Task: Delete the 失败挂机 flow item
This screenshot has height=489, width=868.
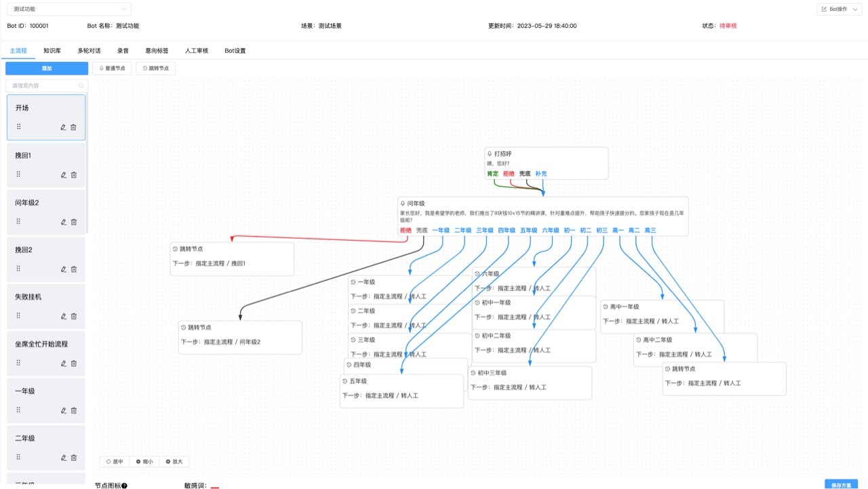Action: tap(74, 316)
